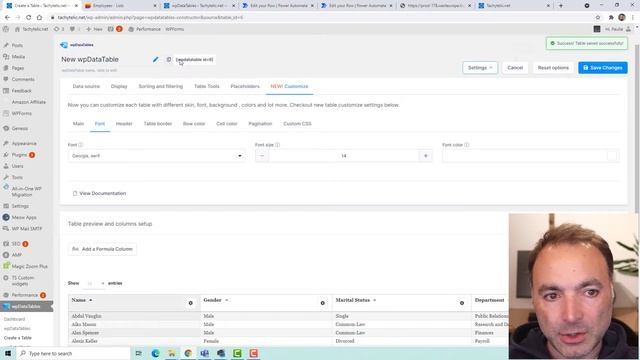
Task: Switch to Display tab
Action: [x=119, y=87]
